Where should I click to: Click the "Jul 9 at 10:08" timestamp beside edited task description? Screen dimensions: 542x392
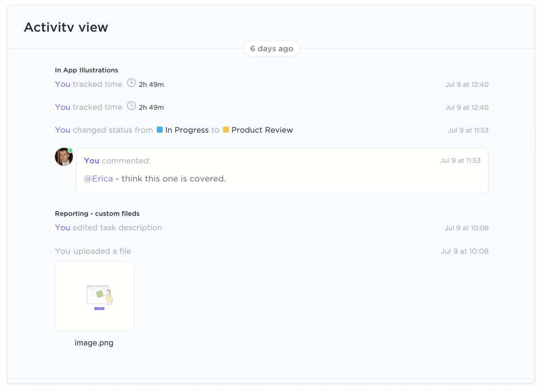[467, 228]
